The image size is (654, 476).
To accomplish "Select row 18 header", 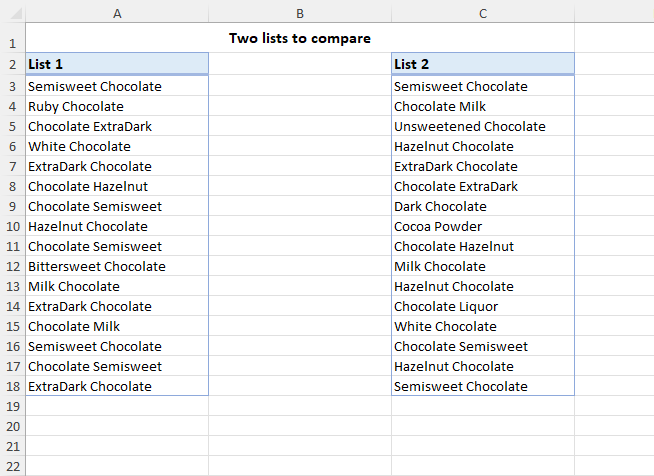I will [13, 386].
